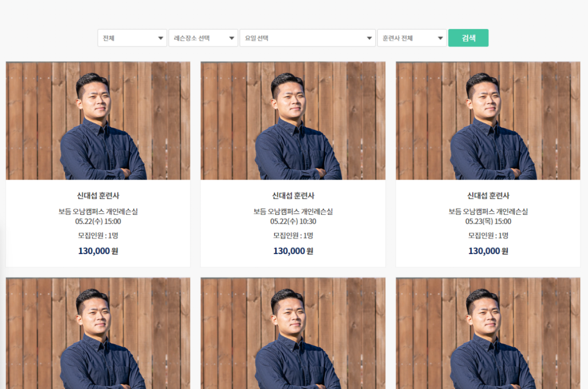
Task: Expand the 훈련사 전체 trainer dropdown
Action: (x=412, y=38)
